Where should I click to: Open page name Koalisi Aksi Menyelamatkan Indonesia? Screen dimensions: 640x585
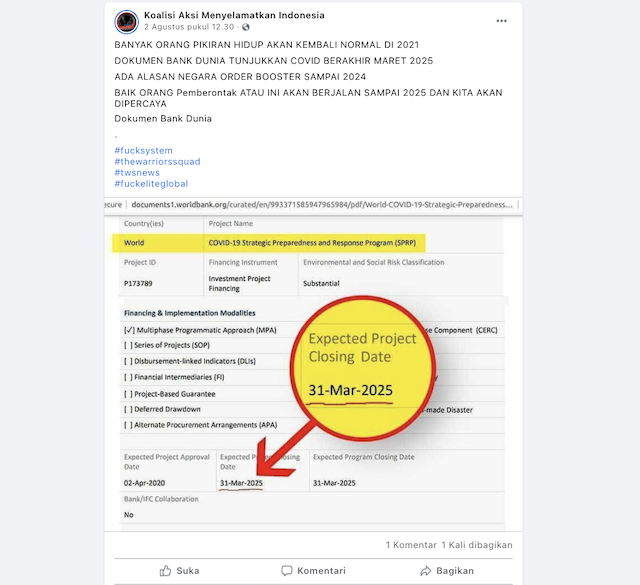[x=234, y=15]
